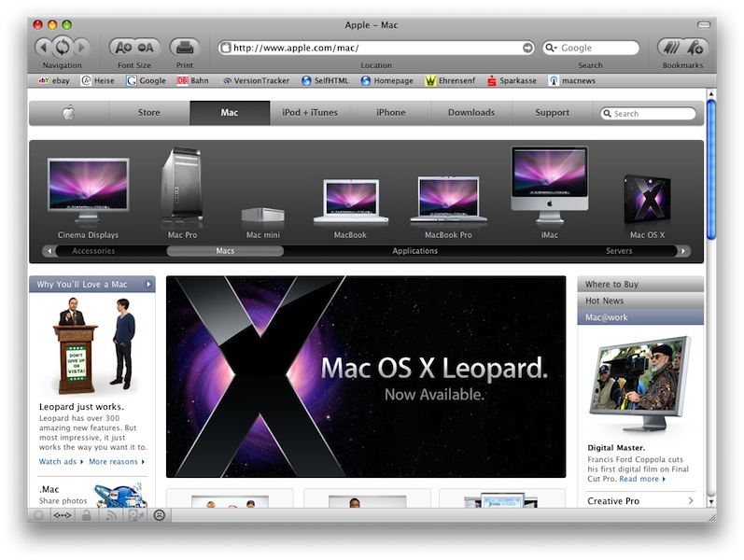Go forward with the Navigation forward arrow
Viewport: 744px width, 560px height.
coord(81,48)
